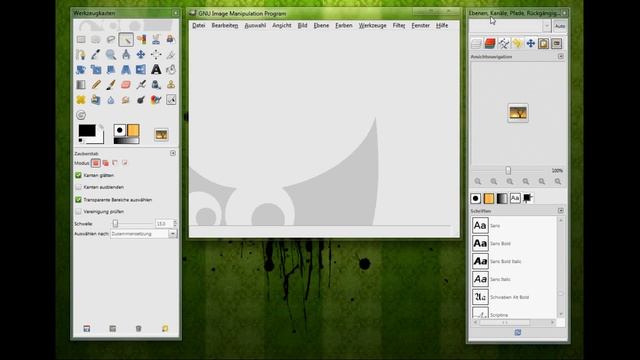The width and height of the screenshot is (640, 360).
Task: Select the Paintbrush tool
Action: point(111,85)
